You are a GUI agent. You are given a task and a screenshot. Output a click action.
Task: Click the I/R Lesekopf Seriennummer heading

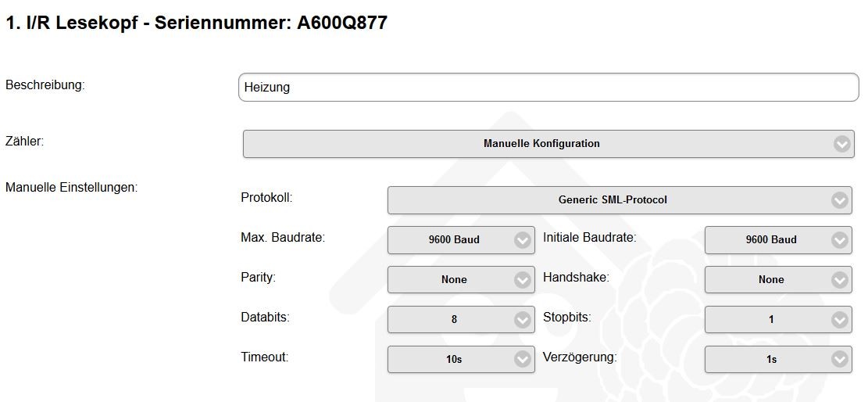pyautogui.click(x=196, y=23)
